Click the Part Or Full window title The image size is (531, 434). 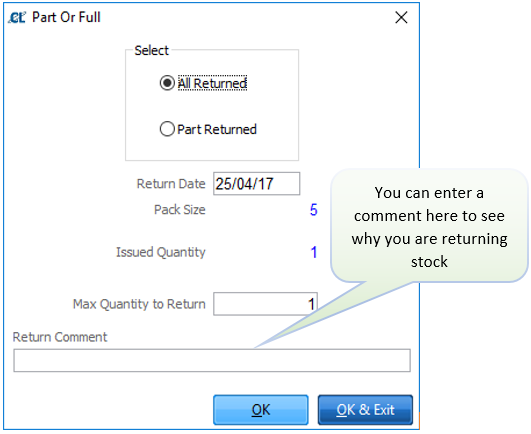coord(66,17)
